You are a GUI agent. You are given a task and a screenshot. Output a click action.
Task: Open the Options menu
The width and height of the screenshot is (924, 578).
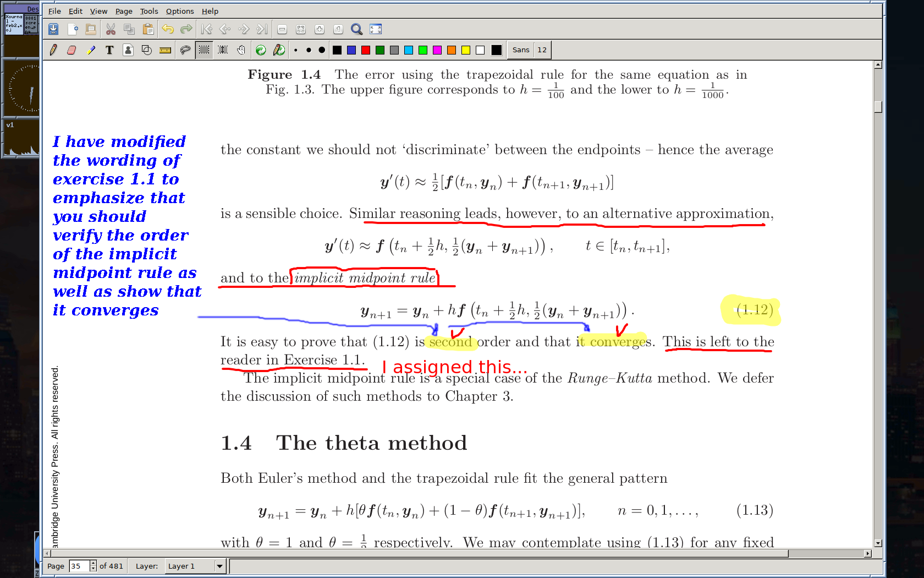[180, 11]
